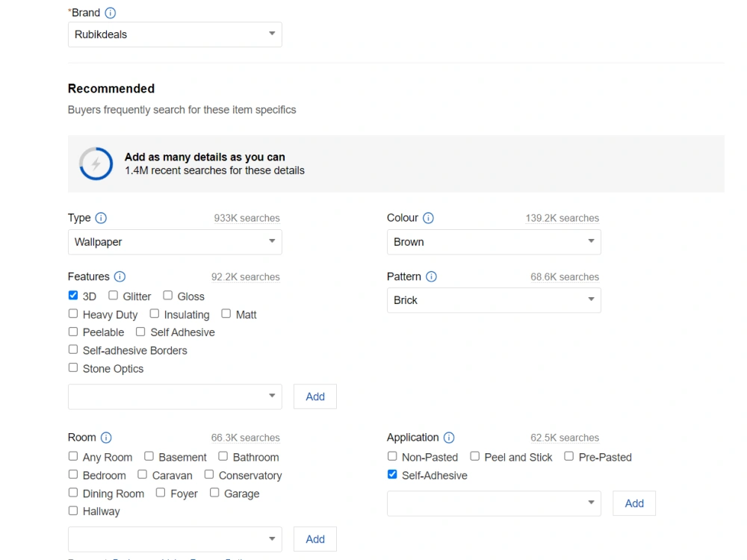Select the Bathroom checkbox
The height and width of the screenshot is (560, 747).
point(223,456)
